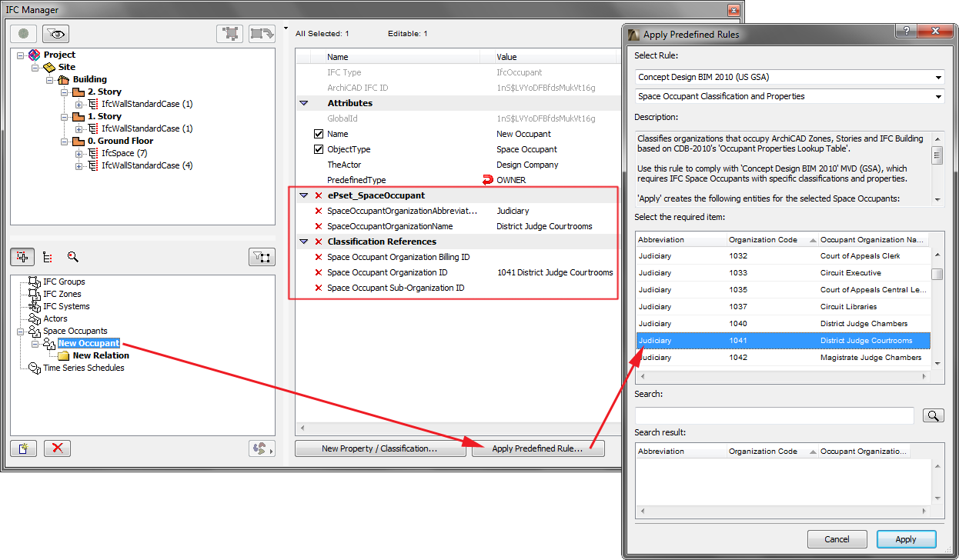This screenshot has height=560, width=959.
Task: Click Abbreviation column header in required item list
Action: (x=680, y=239)
